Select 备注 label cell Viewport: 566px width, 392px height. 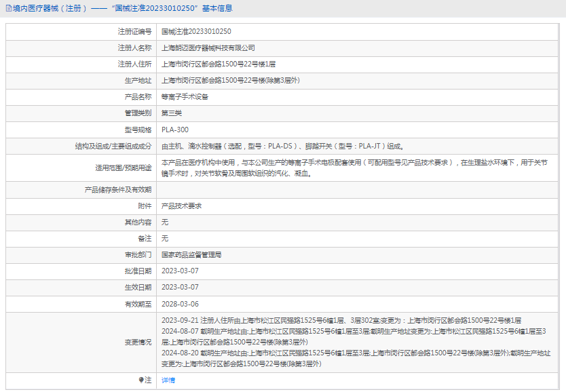(x=81, y=239)
